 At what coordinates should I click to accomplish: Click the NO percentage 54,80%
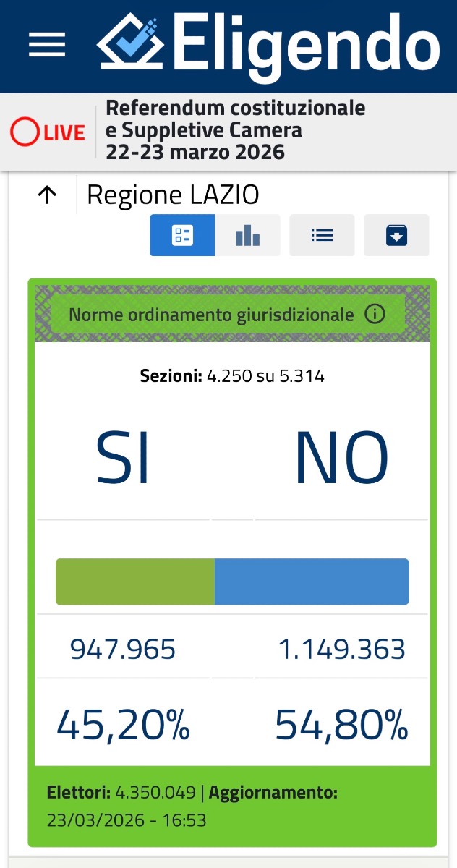[341, 724]
